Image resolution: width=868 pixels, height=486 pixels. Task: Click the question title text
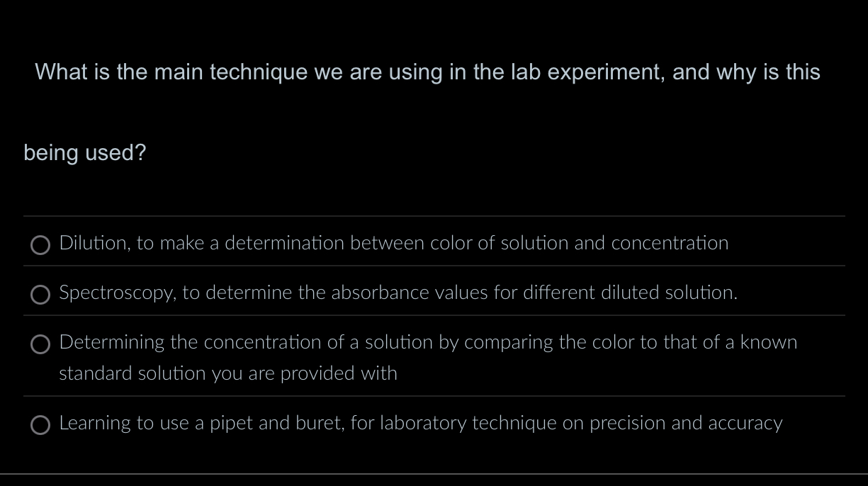click(427, 72)
